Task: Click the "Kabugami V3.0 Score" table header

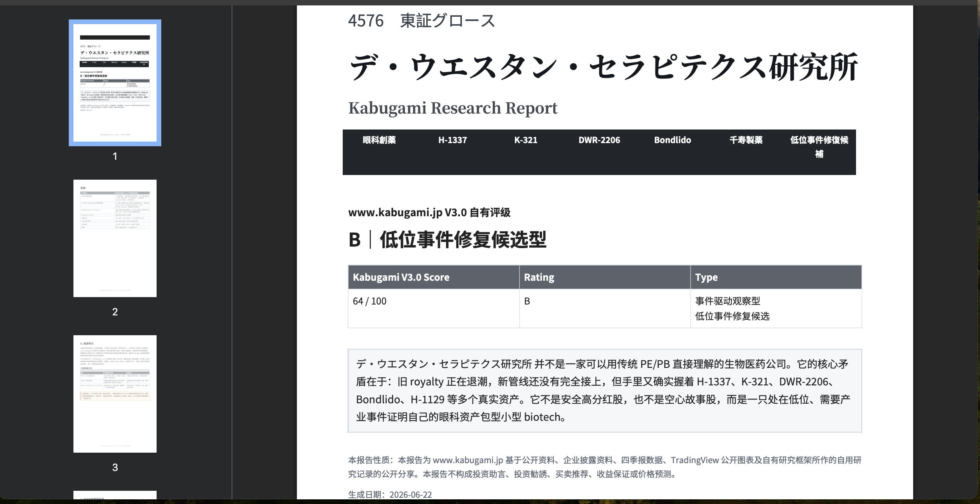Action: click(434, 277)
